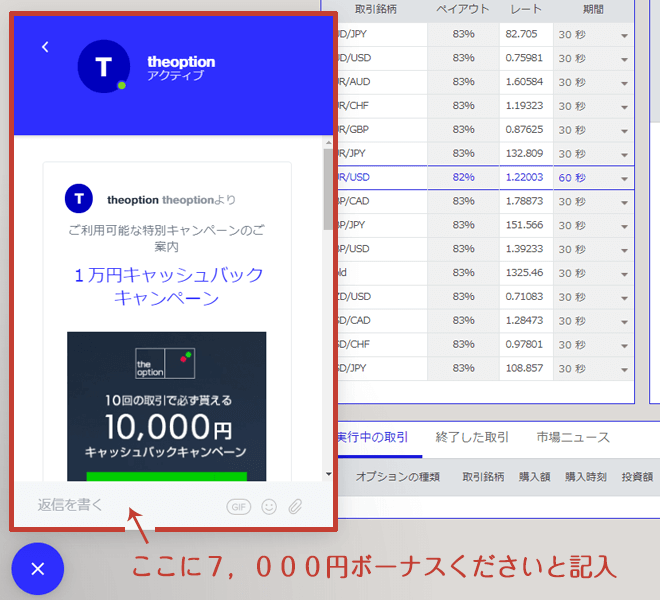
Task: Click the rate value 108.857
Action: click(x=524, y=368)
